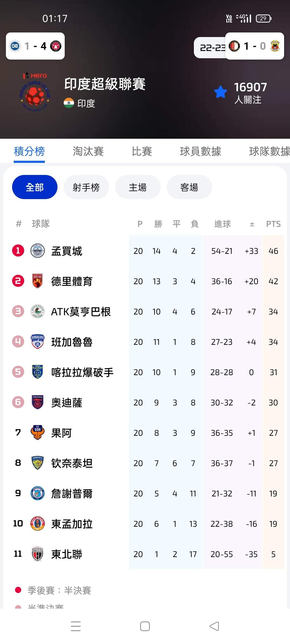Open the 球員數據 tab
Screen dimensions: 290x644
click(x=201, y=151)
